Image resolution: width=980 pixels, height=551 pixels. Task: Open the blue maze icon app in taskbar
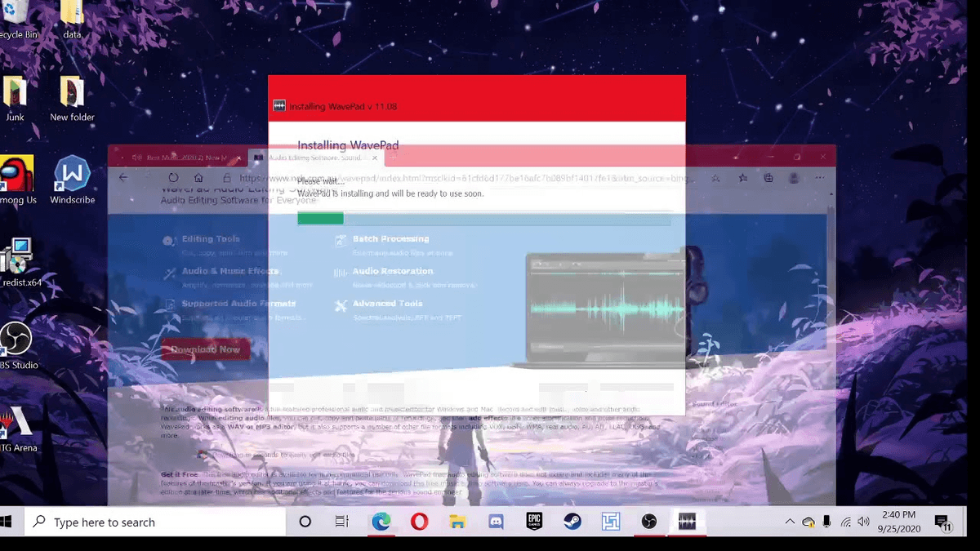coord(611,522)
